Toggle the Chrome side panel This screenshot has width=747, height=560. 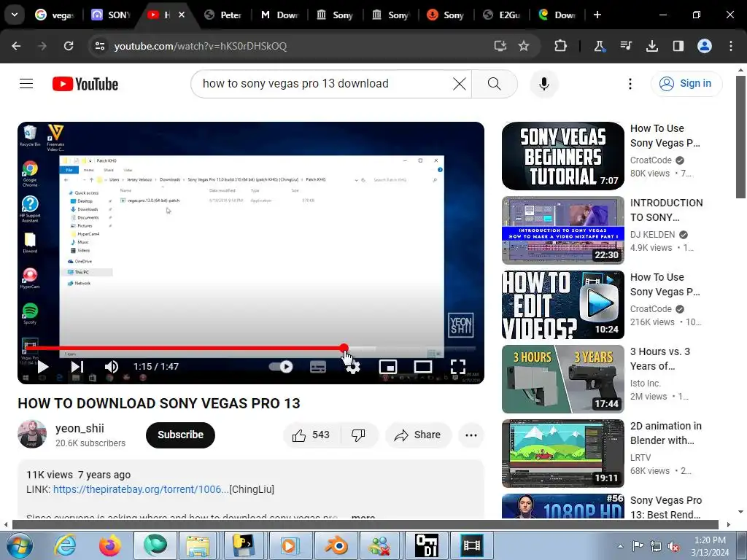tap(678, 46)
